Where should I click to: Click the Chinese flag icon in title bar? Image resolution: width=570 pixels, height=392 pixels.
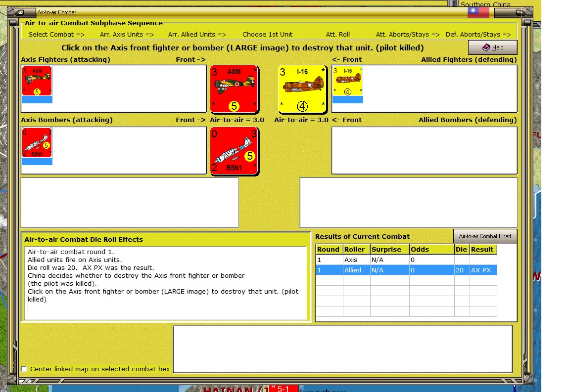coord(478,12)
